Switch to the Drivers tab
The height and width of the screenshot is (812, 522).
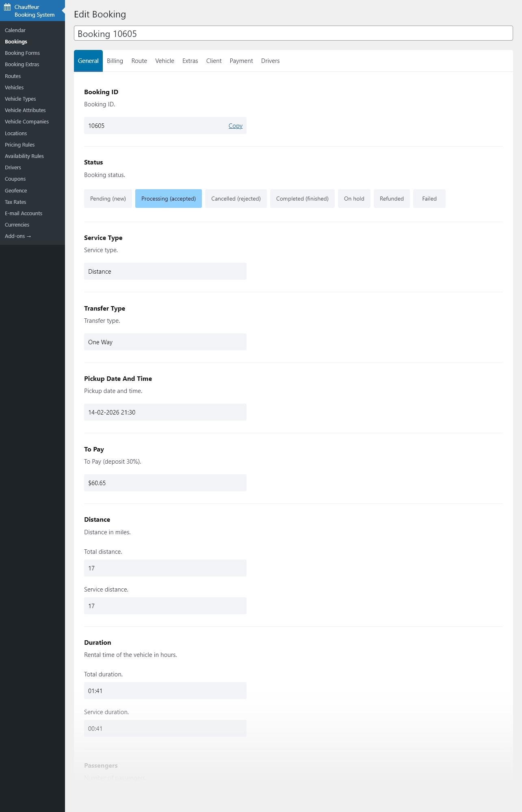coord(270,61)
